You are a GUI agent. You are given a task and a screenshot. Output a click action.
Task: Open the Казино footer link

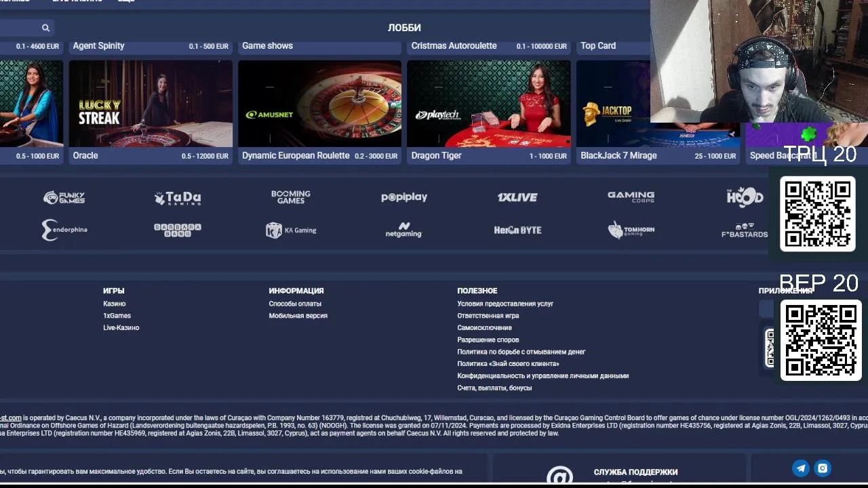click(115, 304)
